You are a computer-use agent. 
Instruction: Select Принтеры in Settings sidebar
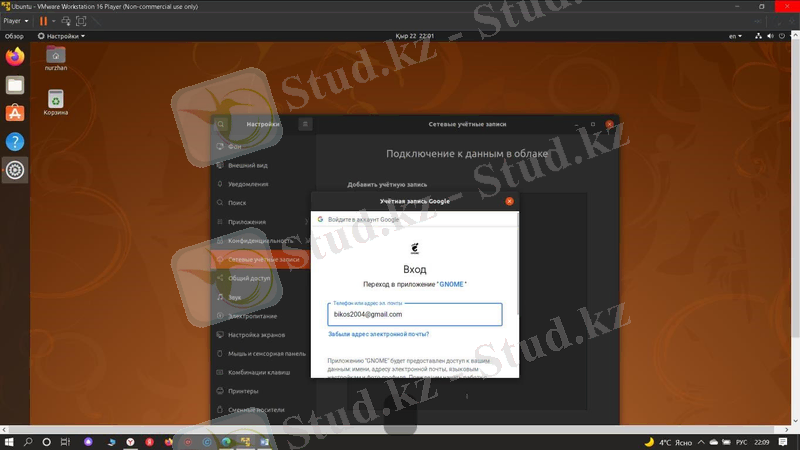tap(261, 391)
